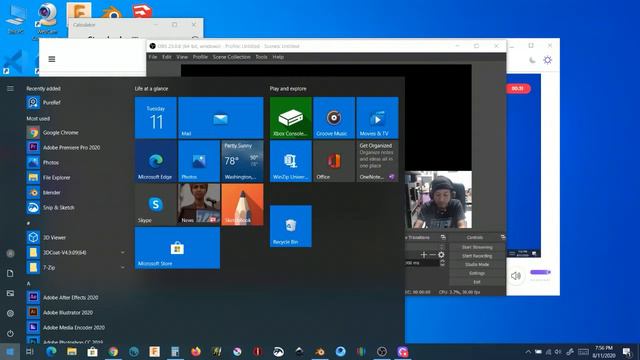
Task: Launch Google Chrome from Most used list
Action: point(76,133)
